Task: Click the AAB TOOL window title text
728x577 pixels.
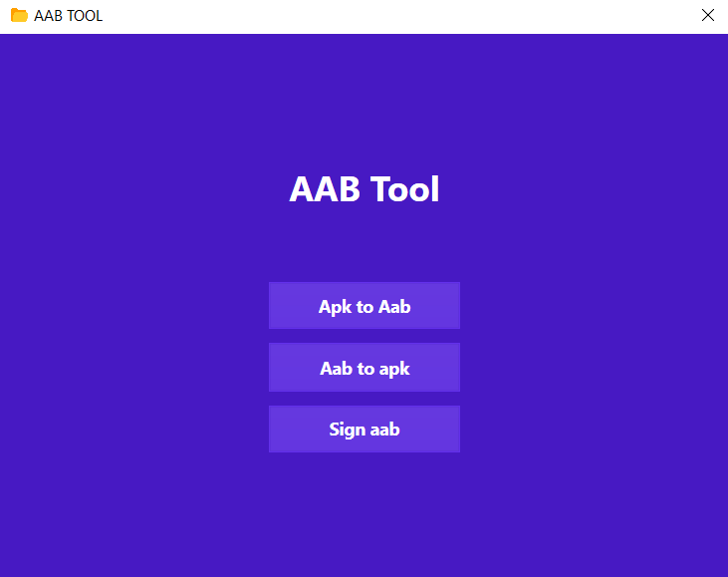Action: pos(68,16)
